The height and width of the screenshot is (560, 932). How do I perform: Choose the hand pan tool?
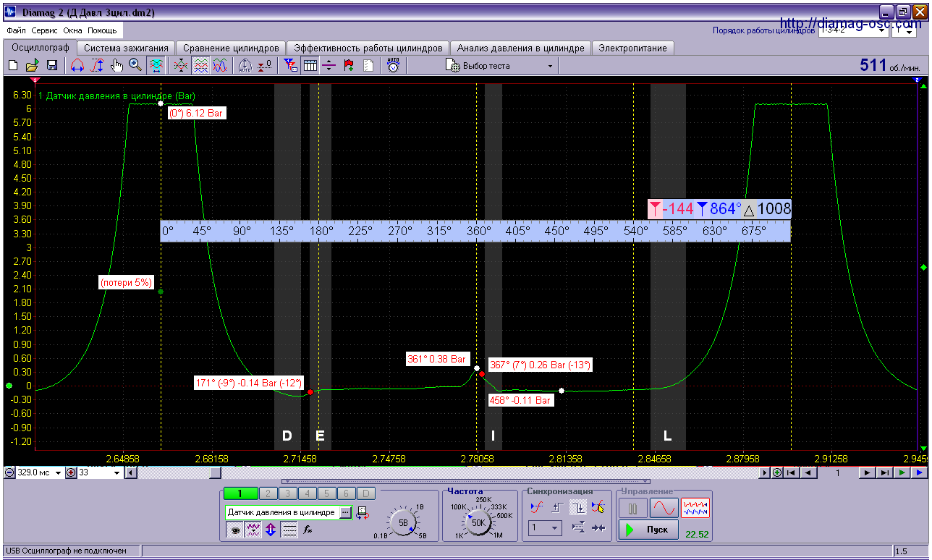pos(116,66)
